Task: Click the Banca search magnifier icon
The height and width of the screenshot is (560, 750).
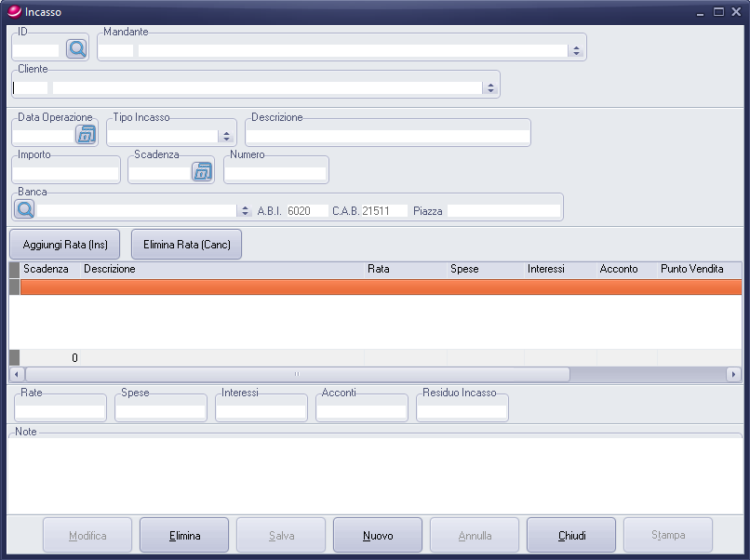Action: pyautogui.click(x=25, y=210)
